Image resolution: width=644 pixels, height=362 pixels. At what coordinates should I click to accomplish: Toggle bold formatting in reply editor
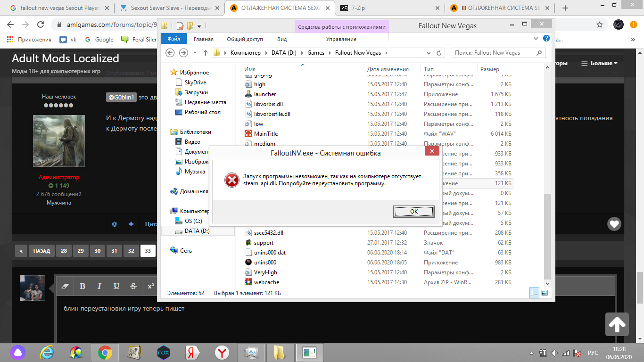click(83, 286)
